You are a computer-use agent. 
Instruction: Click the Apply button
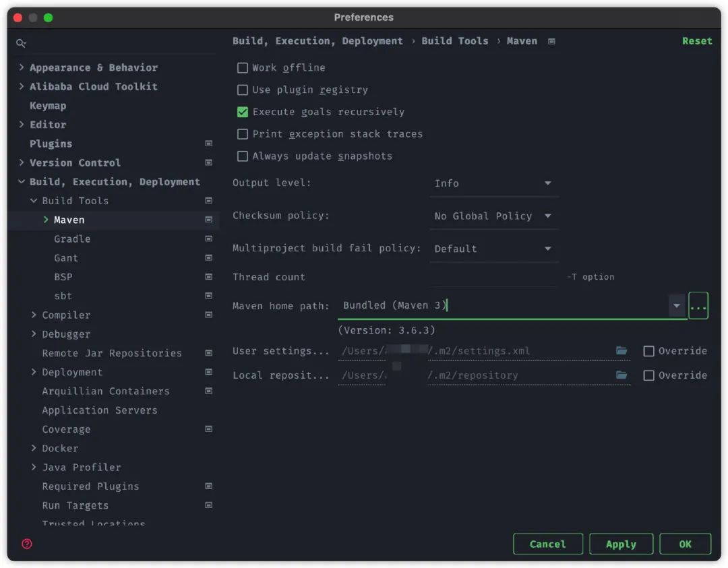621,544
